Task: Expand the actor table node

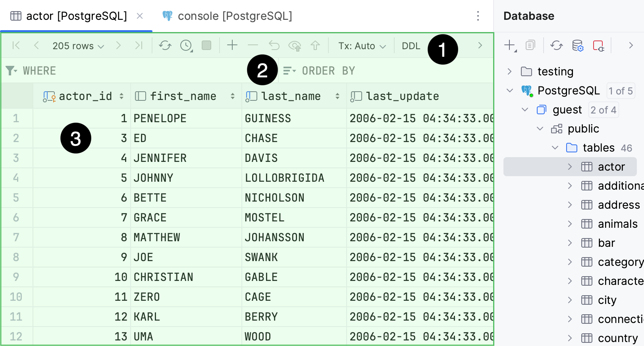Action: pyautogui.click(x=571, y=167)
